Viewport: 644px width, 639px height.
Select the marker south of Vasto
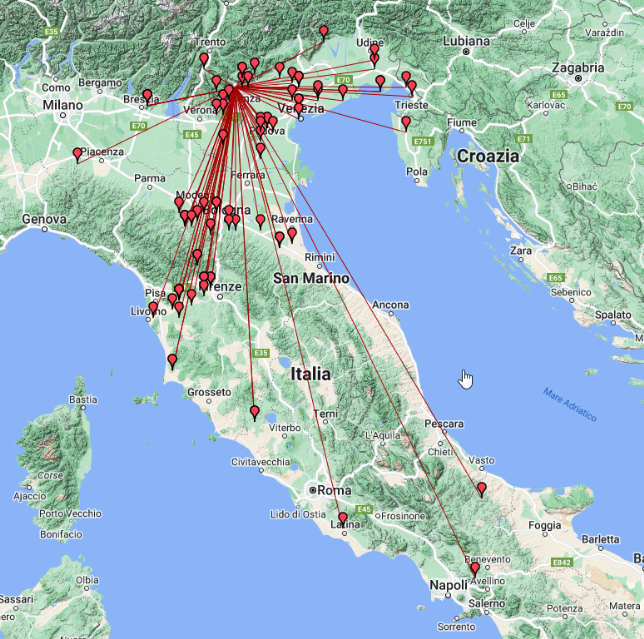coord(481,488)
